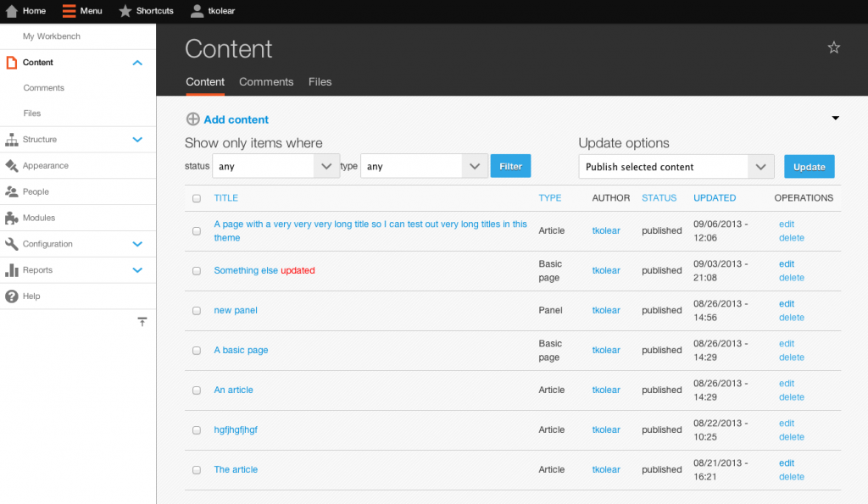Open the tkolear user icon
This screenshot has height=504, width=868.
(197, 10)
